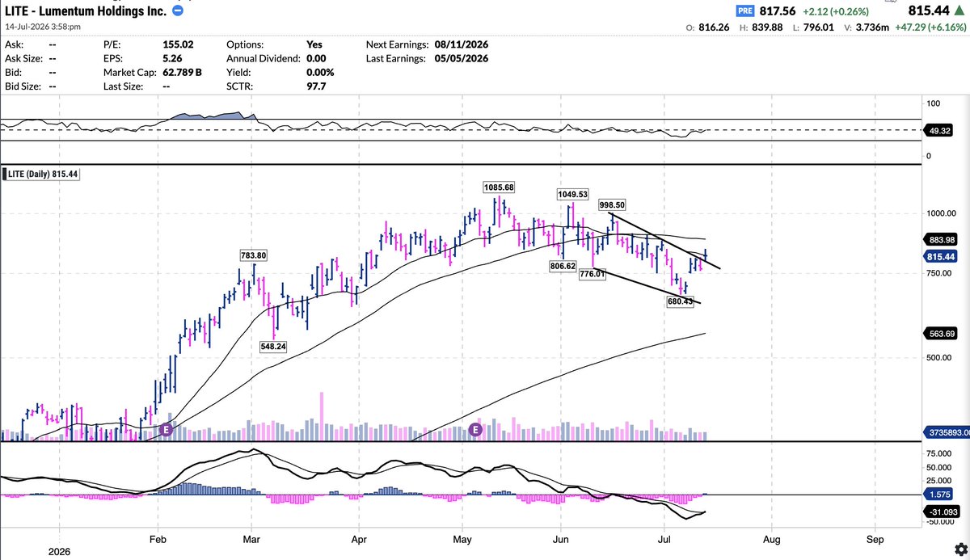
Task: Click the LITE (Daily) 815.44 legend label
Action: (43, 174)
